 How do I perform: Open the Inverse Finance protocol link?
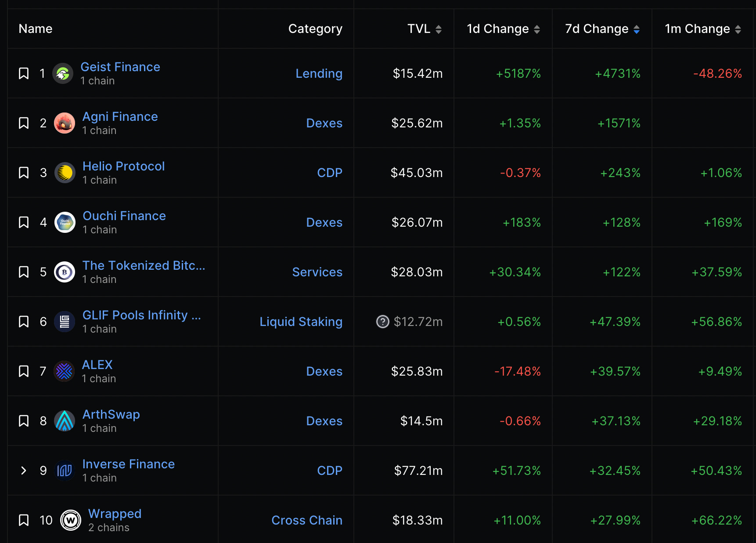[x=129, y=464]
